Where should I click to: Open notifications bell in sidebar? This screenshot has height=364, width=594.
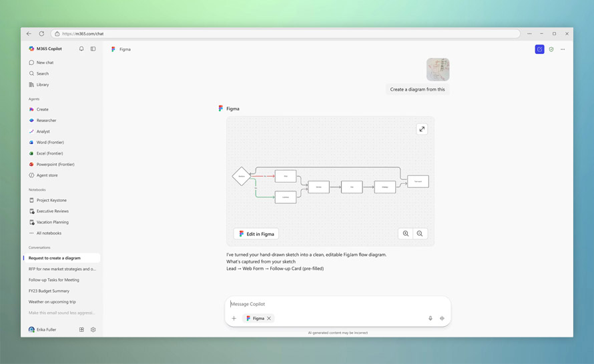click(81, 49)
